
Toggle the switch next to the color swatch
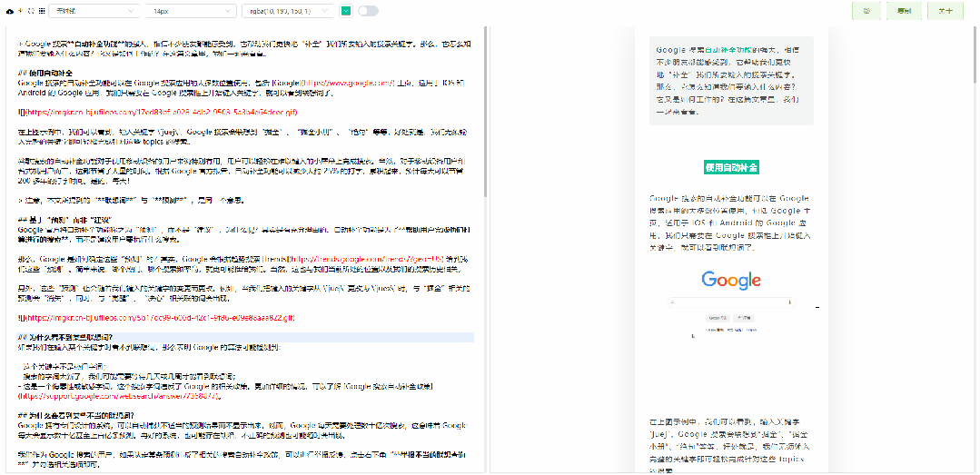tap(368, 11)
